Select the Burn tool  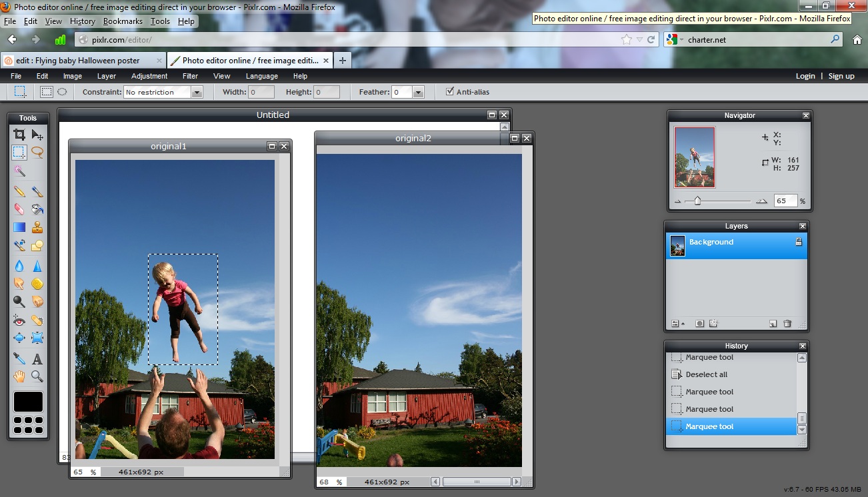pos(37,301)
